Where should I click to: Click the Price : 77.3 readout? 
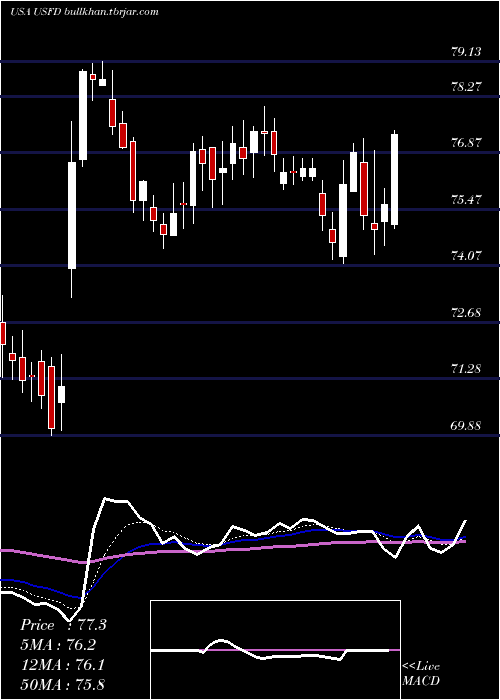[x=63, y=625]
